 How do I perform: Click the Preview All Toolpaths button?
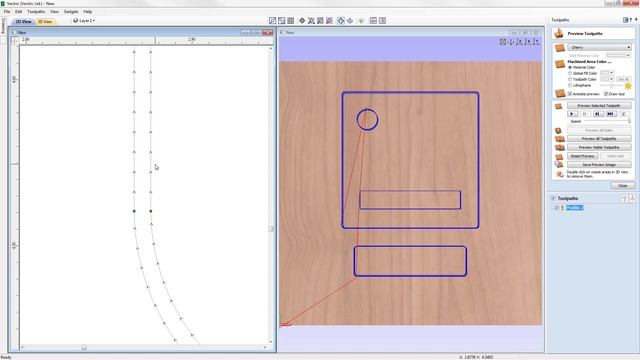[x=599, y=139]
